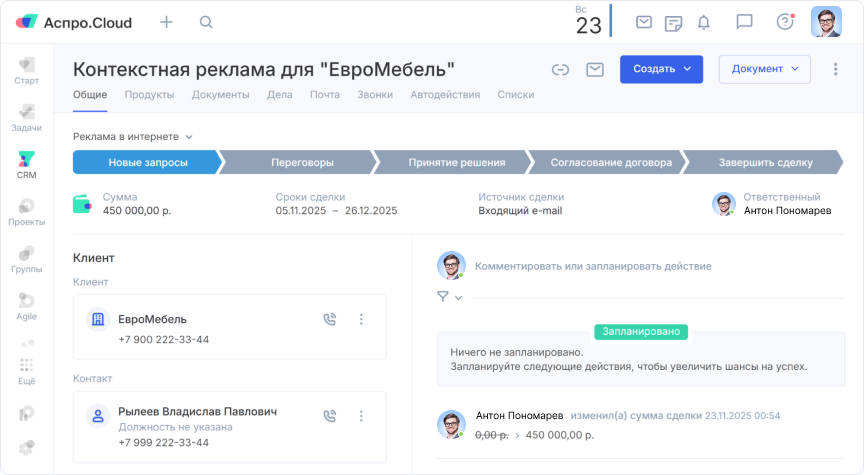Open the Документ dropdown

pyautogui.click(x=764, y=69)
